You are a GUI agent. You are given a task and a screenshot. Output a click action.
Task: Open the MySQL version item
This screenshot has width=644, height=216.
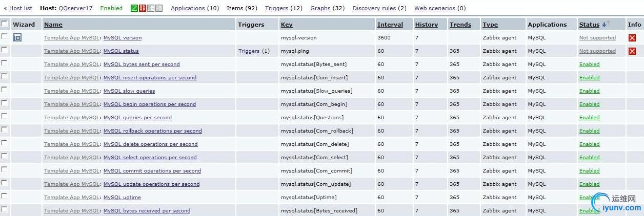coord(123,38)
